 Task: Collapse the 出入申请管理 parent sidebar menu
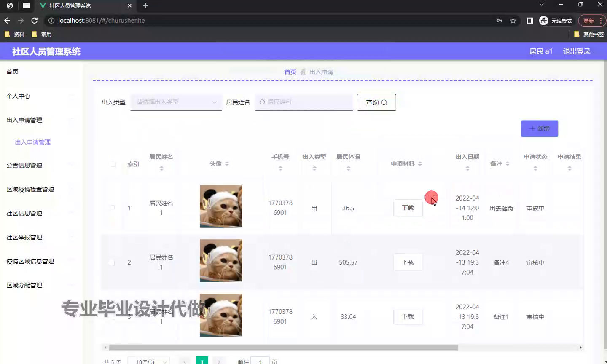point(41,120)
